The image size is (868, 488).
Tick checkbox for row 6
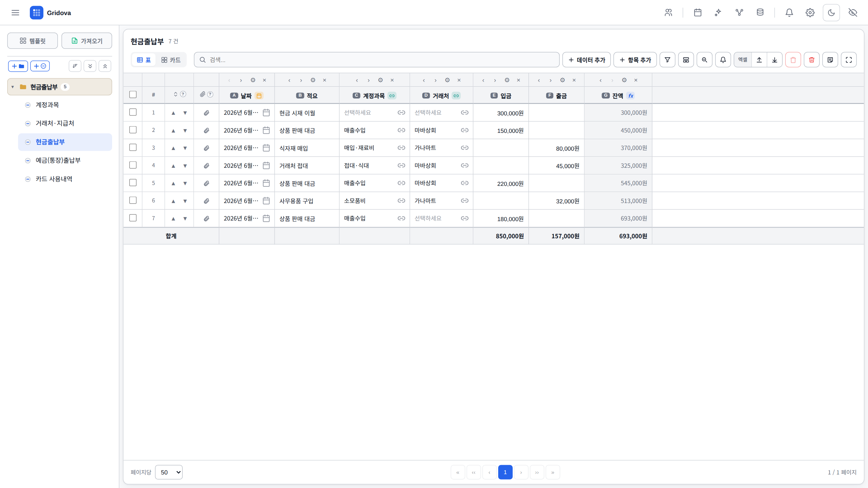pos(133,200)
